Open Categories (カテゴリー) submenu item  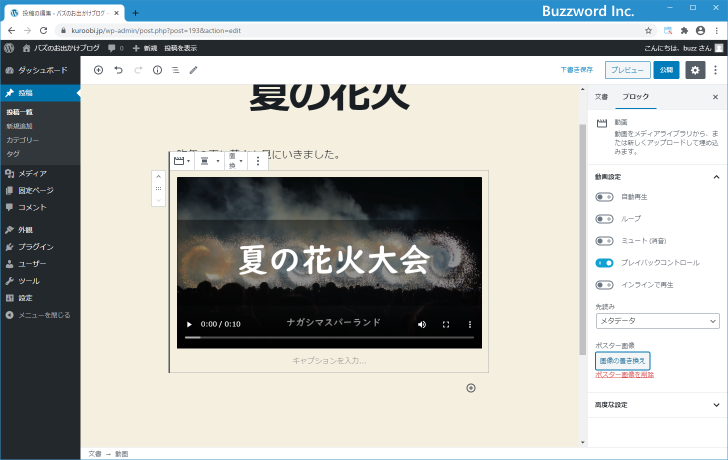click(23, 140)
